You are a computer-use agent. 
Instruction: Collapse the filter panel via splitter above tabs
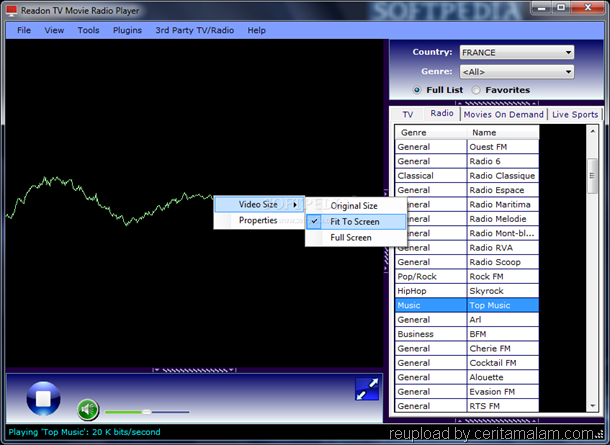497,103
